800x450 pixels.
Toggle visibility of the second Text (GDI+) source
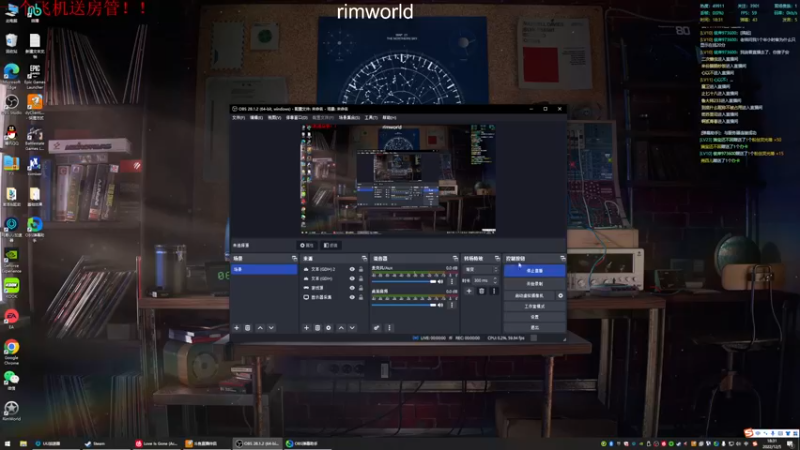pyautogui.click(x=352, y=279)
